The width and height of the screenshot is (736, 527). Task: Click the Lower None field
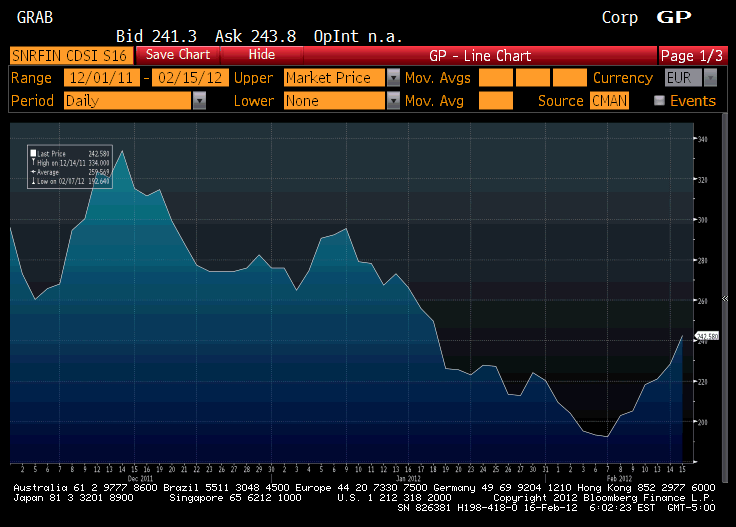[x=335, y=100]
